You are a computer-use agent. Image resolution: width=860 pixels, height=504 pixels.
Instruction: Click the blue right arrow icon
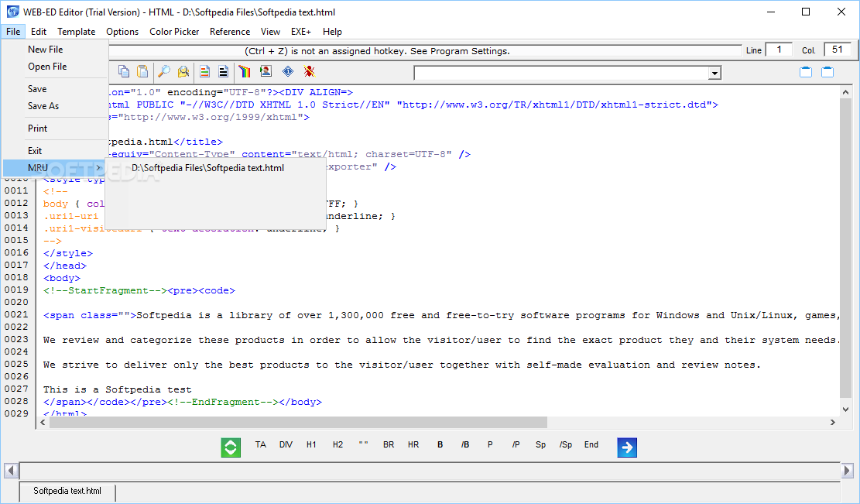pyautogui.click(x=627, y=447)
